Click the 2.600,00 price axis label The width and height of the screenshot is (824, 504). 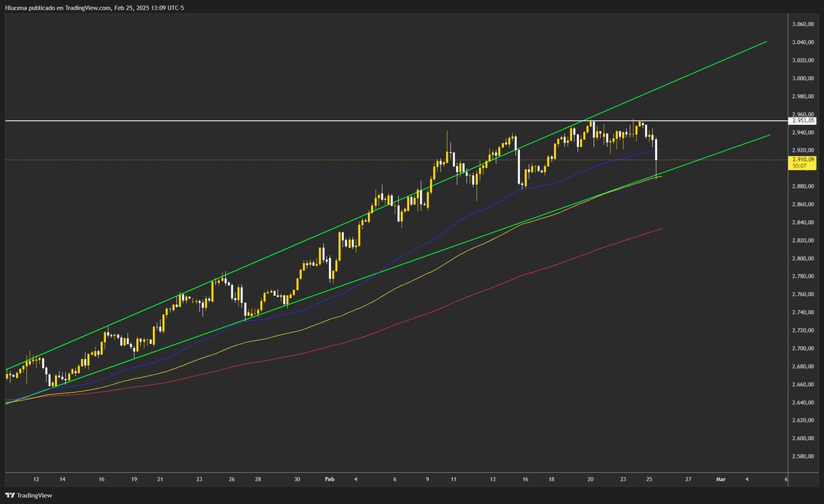tap(802, 438)
